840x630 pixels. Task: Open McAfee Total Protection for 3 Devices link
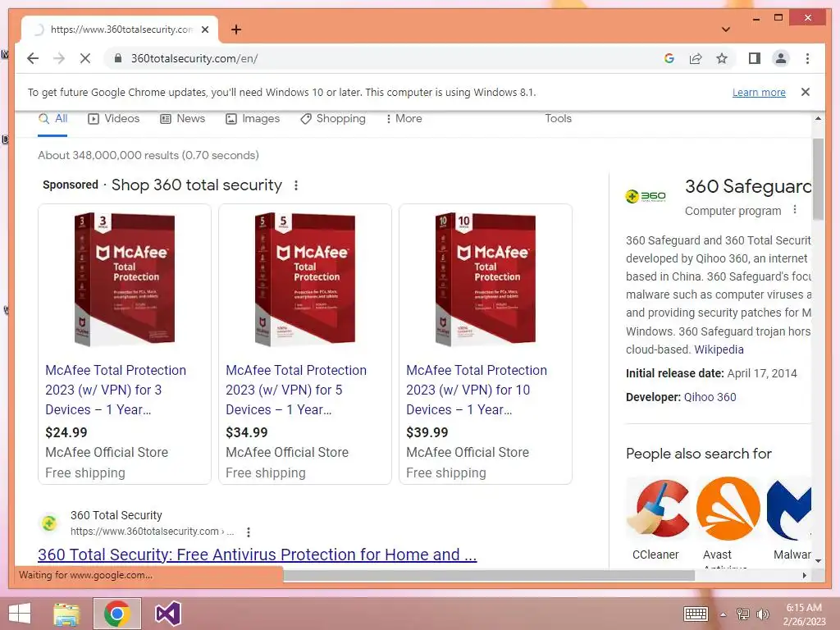(x=116, y=390)
